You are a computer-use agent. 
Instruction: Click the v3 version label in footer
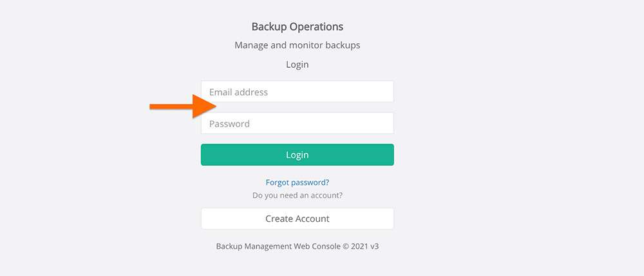(x=374, y=246)
